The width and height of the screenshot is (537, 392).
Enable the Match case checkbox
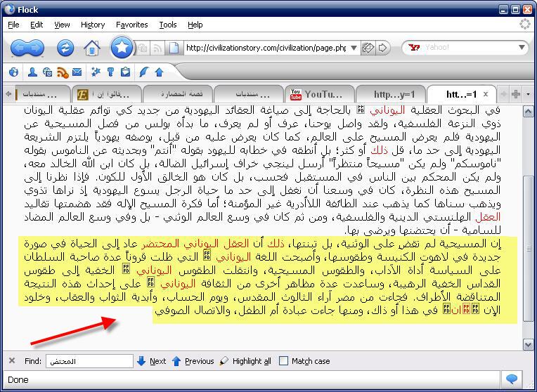[x=283, y=361]
